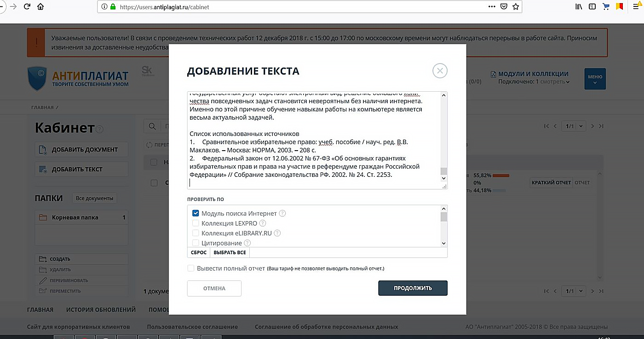This screenshot has width=644, height=339.
Task: Open bottom page number 1/1 dropdown
Action: tap(573, 291)
